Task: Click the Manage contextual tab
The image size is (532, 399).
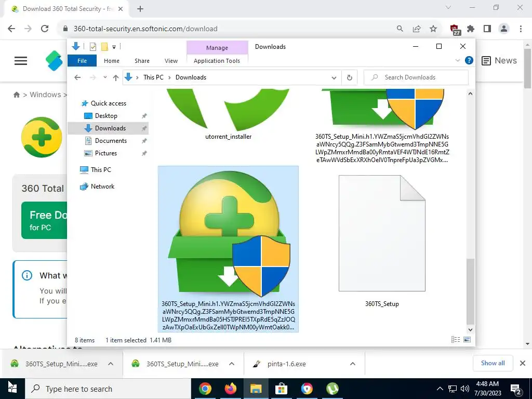Action: tap(217, 48)
